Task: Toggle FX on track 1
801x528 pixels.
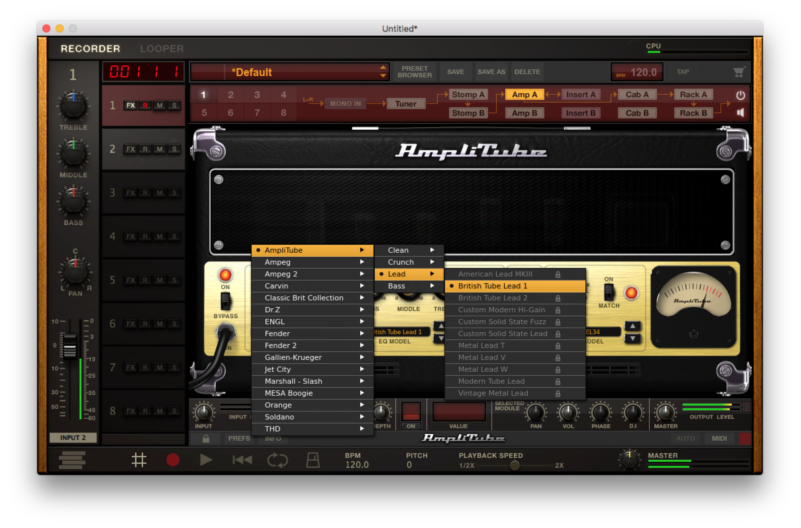Action: 131,106
